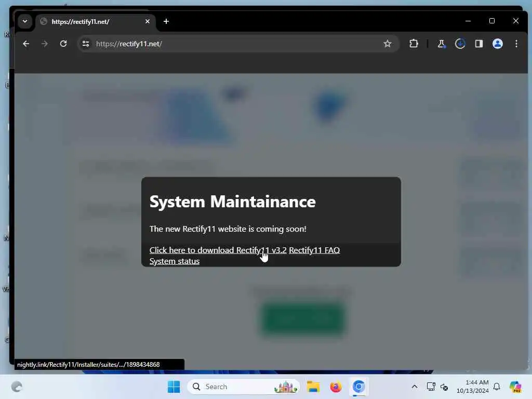Open the Windows Start menu
532x399 pixels.
(174, 387)
